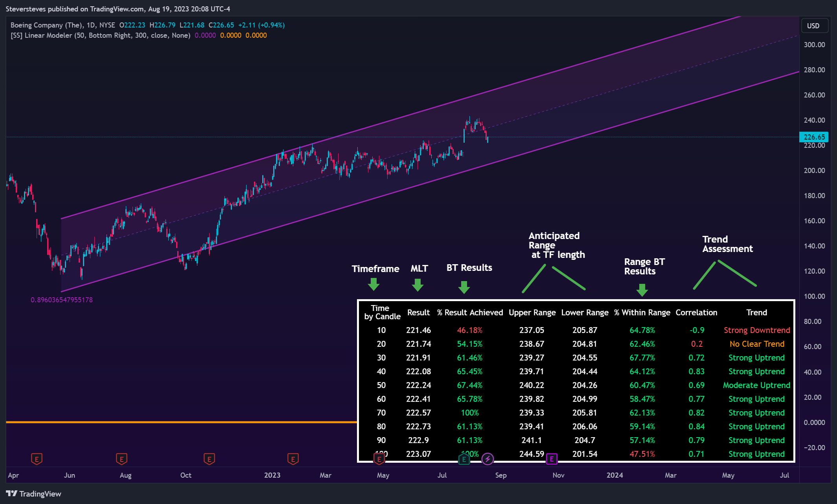Click the 0.2 correlation cell
Screen dimensions: 837x504
click(697, 344)
